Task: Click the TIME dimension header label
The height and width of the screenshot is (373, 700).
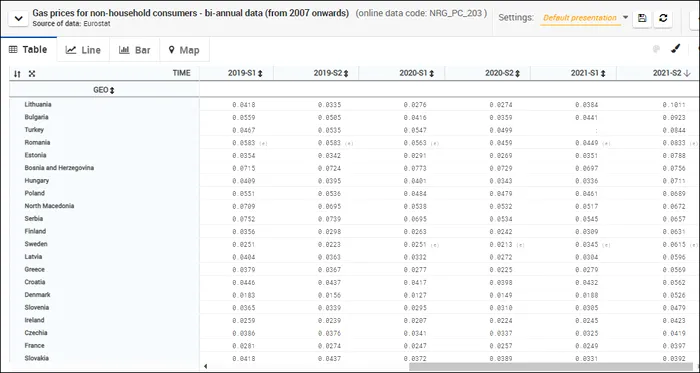Action: point(181,73)
